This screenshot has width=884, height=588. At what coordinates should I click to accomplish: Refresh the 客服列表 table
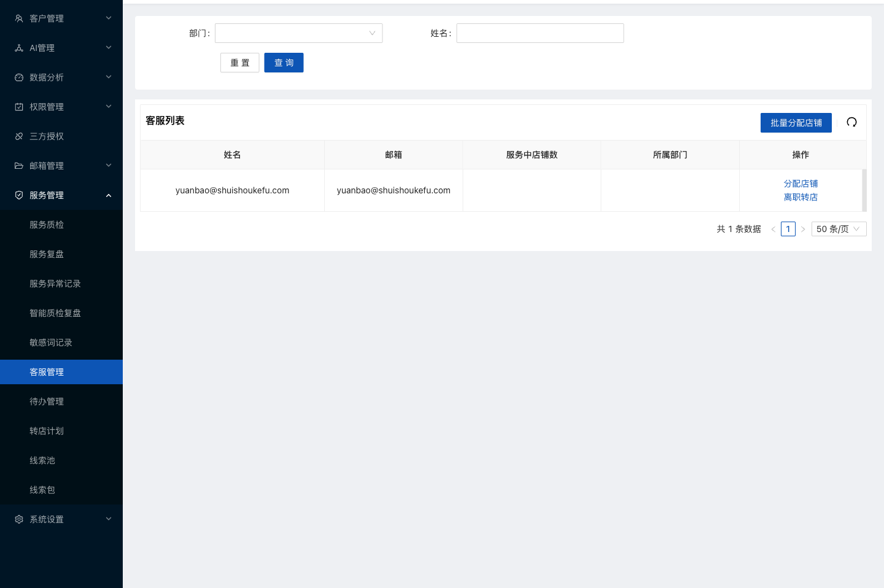(851, 122)
